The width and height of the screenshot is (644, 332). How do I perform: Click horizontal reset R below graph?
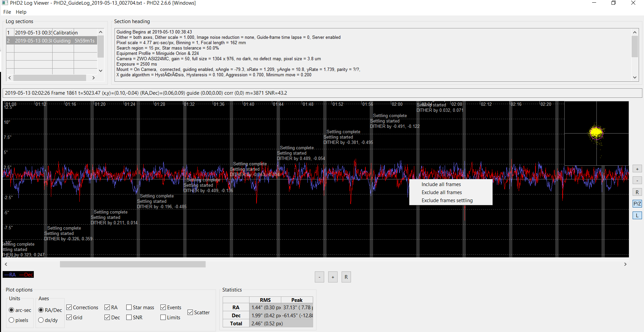pos(346,277)
